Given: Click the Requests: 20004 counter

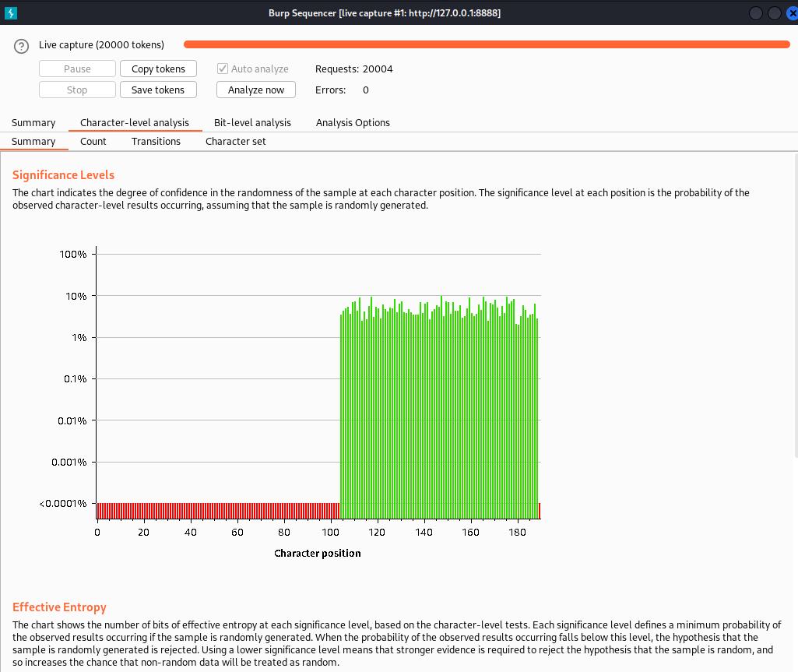Looking at the screenshot, I should 353,69.
